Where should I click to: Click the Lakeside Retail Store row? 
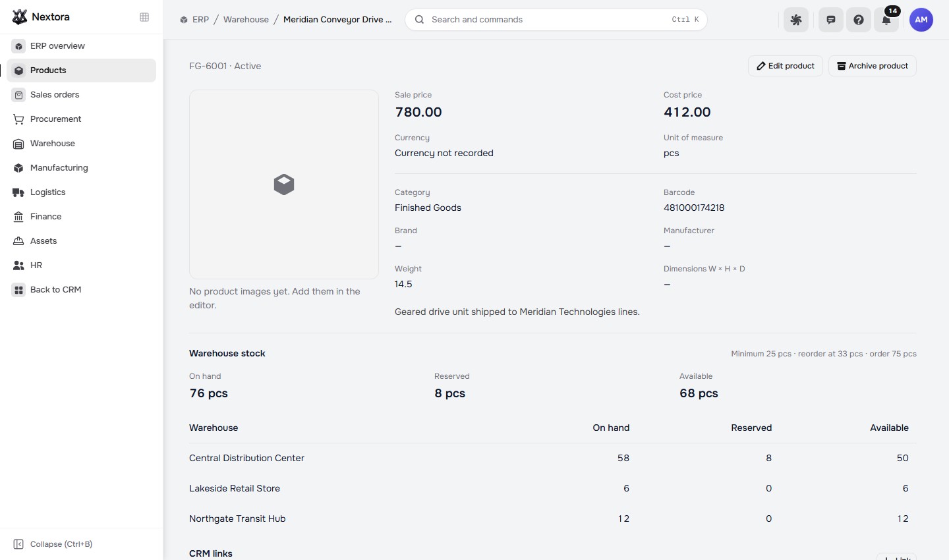point(553,488)
